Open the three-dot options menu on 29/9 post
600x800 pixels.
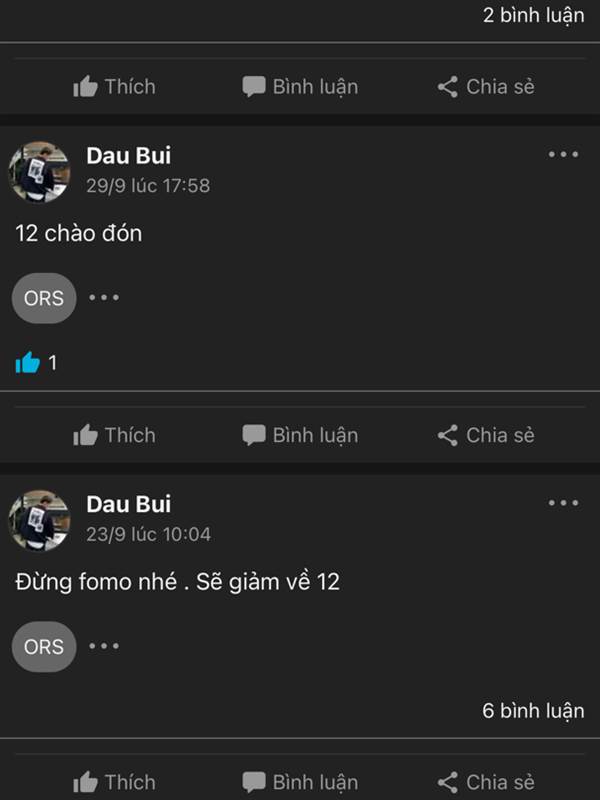563,154
